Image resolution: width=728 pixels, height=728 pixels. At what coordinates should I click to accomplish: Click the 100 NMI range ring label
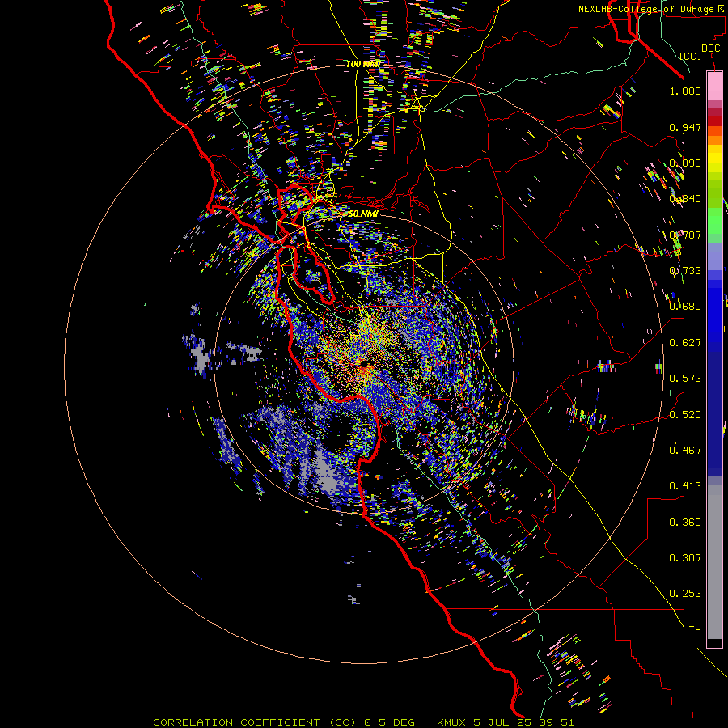(363, 64)
